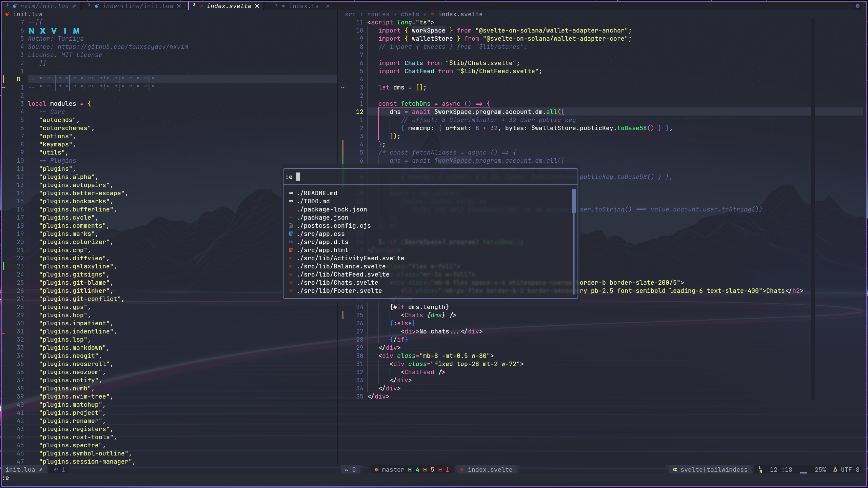Image resolution: width=868 pixels, height=488 pixels.
Task: Click the Svelte icon in the breadcrumb bar
Action: (433, 14)
